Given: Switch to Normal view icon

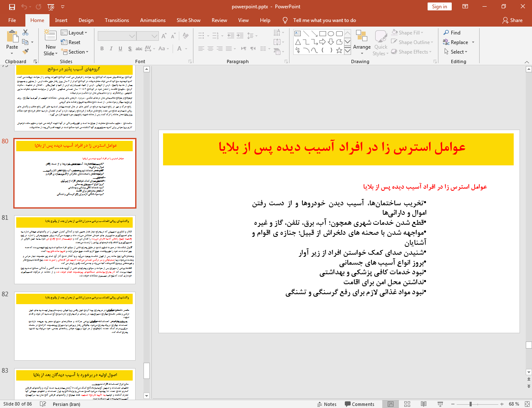Looking at the screenshot, I should [x=391, y=404].
